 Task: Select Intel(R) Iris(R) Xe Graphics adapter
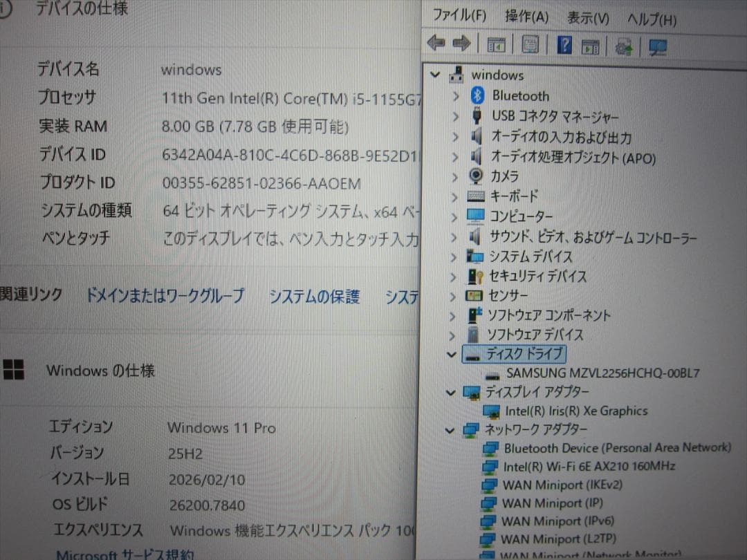click(x=576, y=411)
